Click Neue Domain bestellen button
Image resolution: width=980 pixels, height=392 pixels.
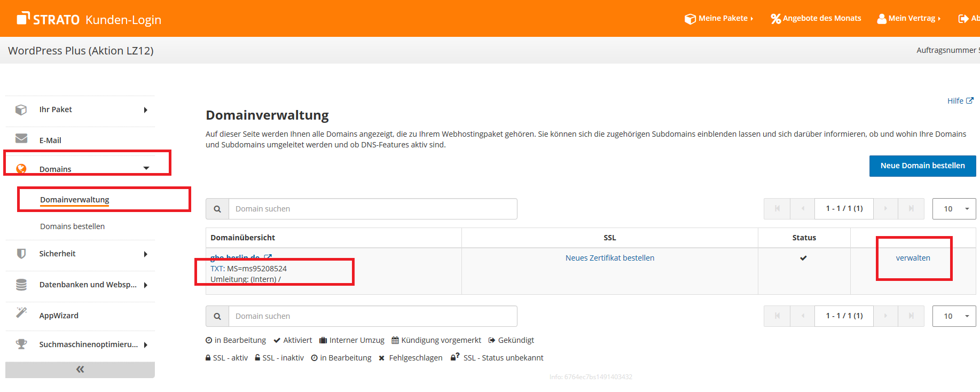click(922, 166)
